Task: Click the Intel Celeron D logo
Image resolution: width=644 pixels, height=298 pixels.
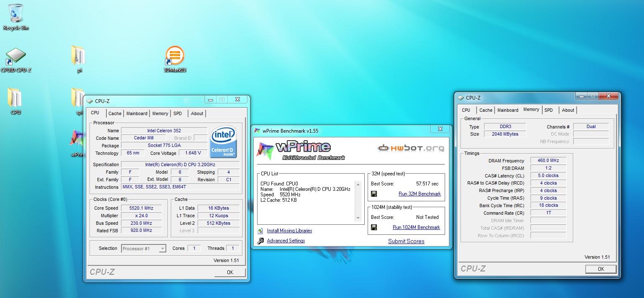Action: (x=224, y=141)
